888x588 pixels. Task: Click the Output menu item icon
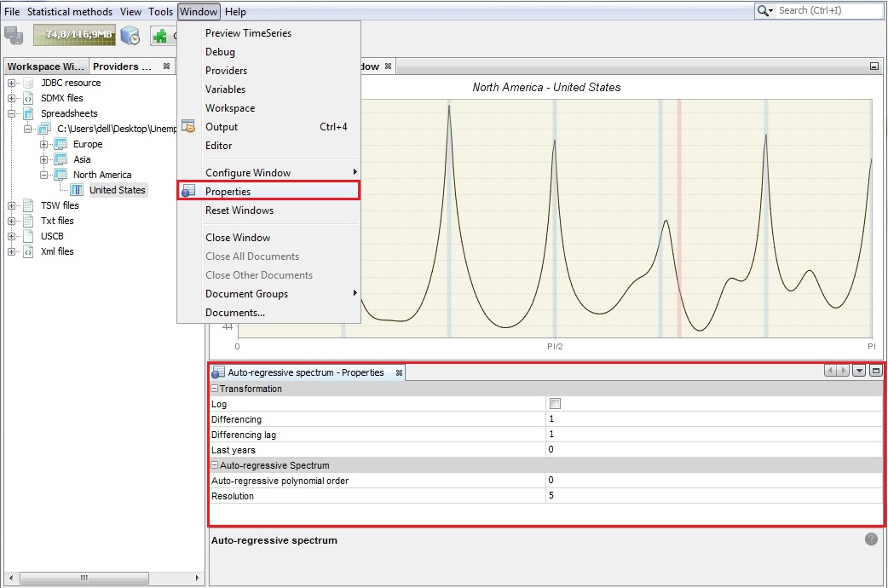coord(188,126)
